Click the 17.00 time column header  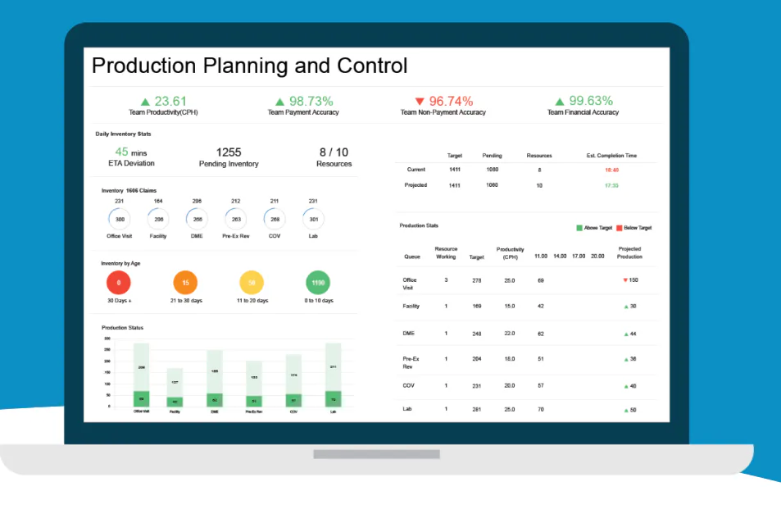coord(579,257)
